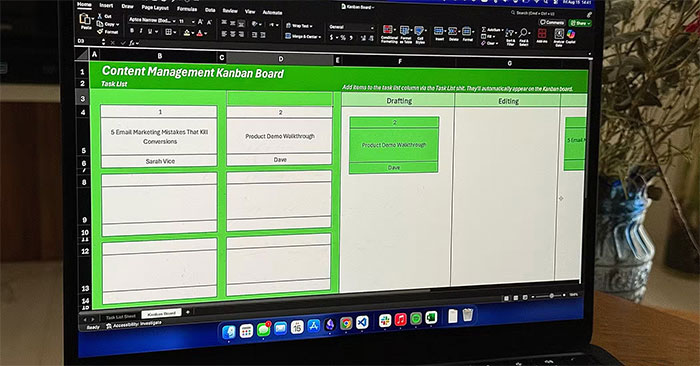This screenshot has width=700, height=366.
Task: Click the Sort & Filter icon
Action: pyautogui.click(x=510, y=33)
